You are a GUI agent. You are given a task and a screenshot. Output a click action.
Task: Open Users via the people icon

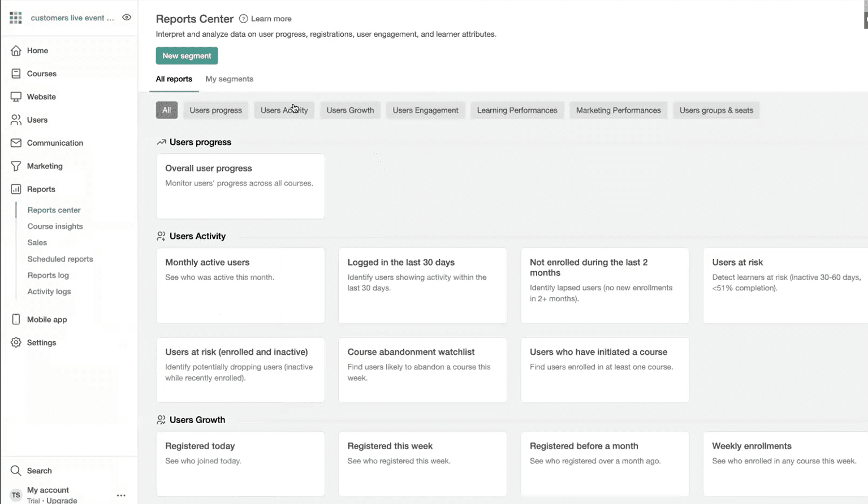coord(16,120)
